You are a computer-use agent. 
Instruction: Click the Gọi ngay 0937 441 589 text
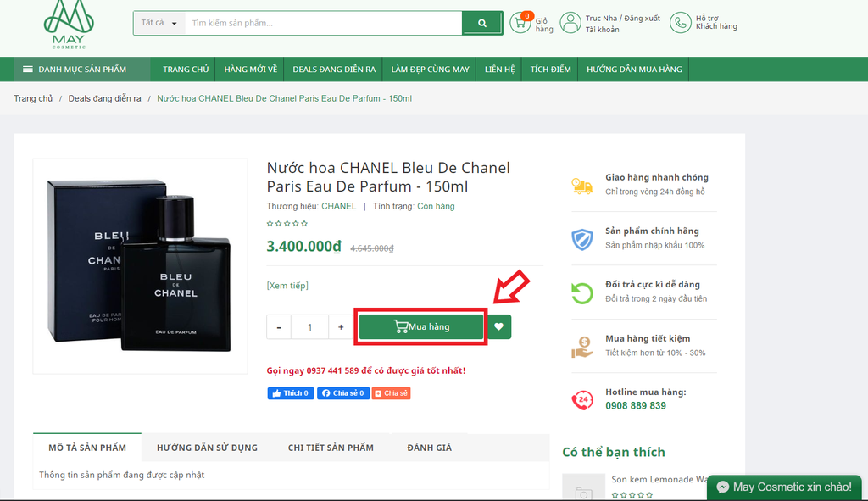coord(366,371)
